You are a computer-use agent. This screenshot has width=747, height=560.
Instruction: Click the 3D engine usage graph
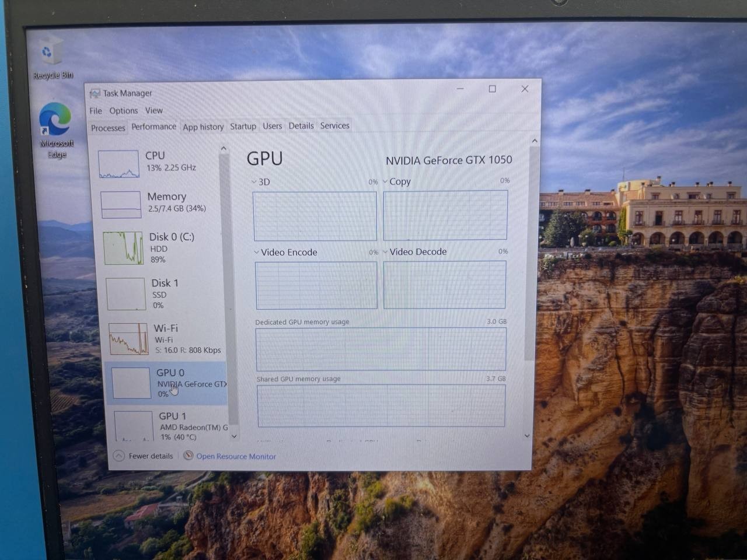[x=315, y=216]
